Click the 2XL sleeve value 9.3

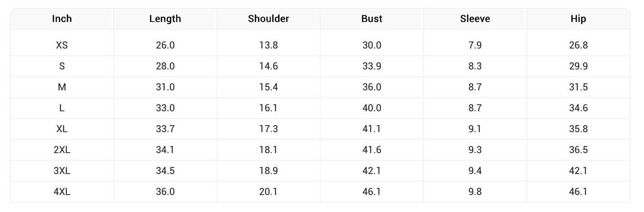pos(475,150)
